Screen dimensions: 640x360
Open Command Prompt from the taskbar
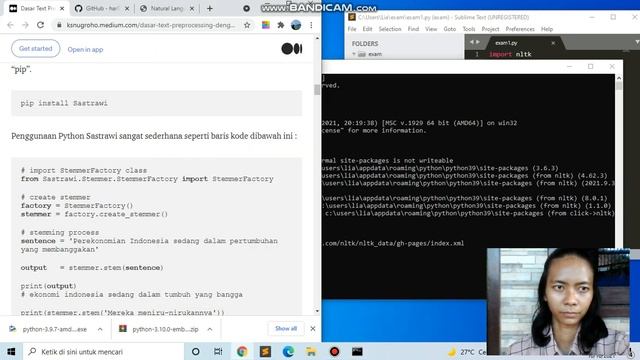(x=357, y=351)
